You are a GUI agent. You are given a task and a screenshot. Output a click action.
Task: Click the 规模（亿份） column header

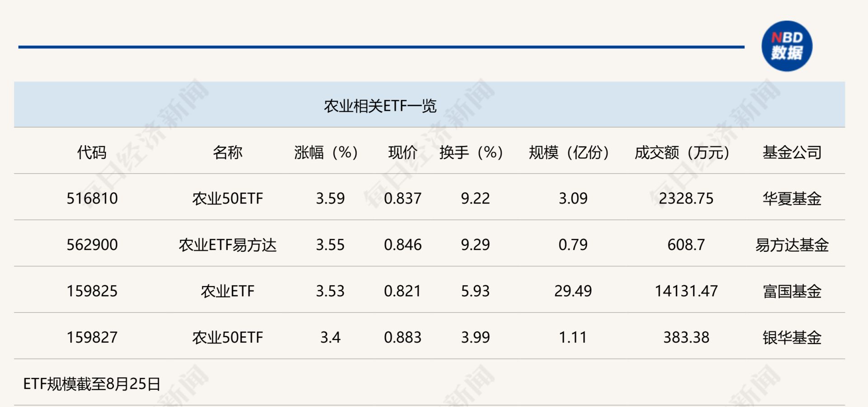point(569,152)
